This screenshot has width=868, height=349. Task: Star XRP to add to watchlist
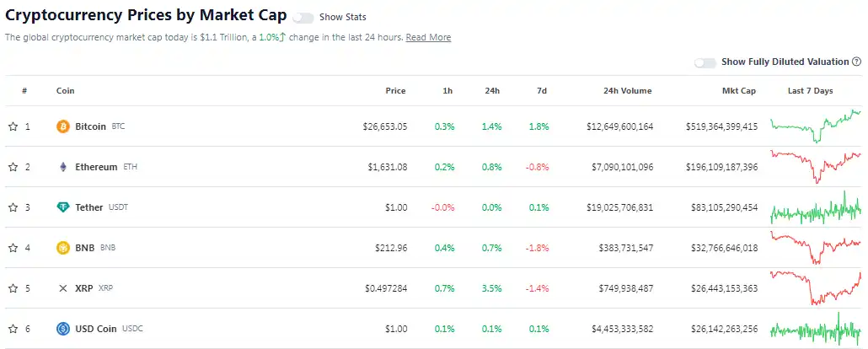tap(13, 288)
